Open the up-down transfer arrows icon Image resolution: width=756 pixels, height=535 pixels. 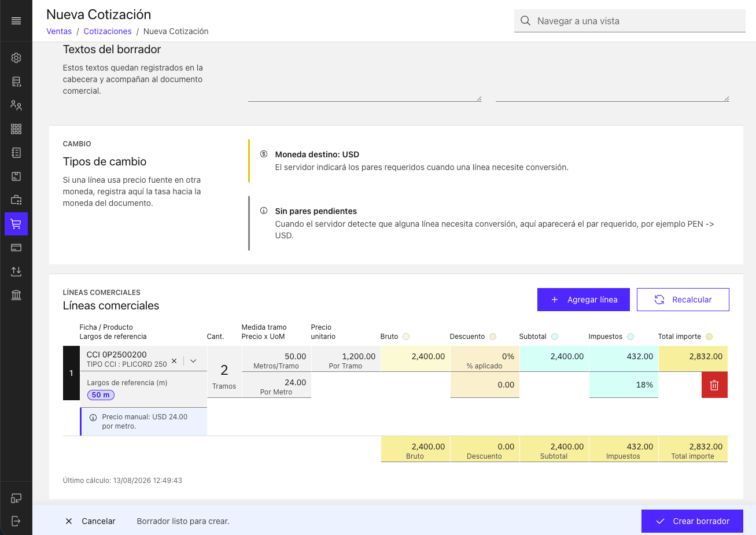(x=16, y=271)
